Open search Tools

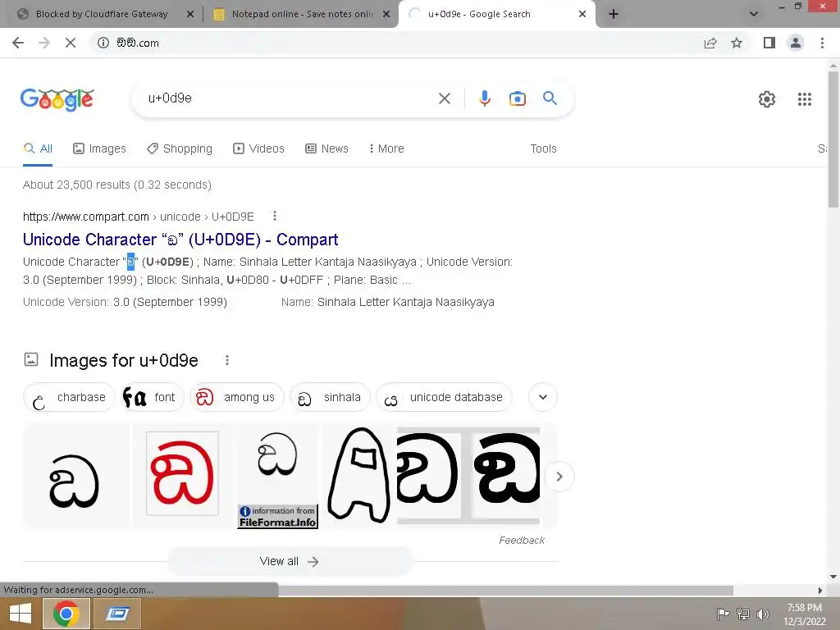click(543, 148)
